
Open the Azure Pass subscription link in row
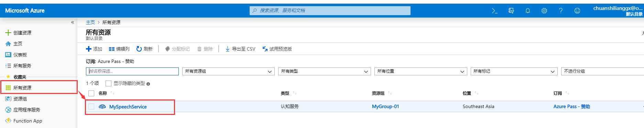[572, 107]
